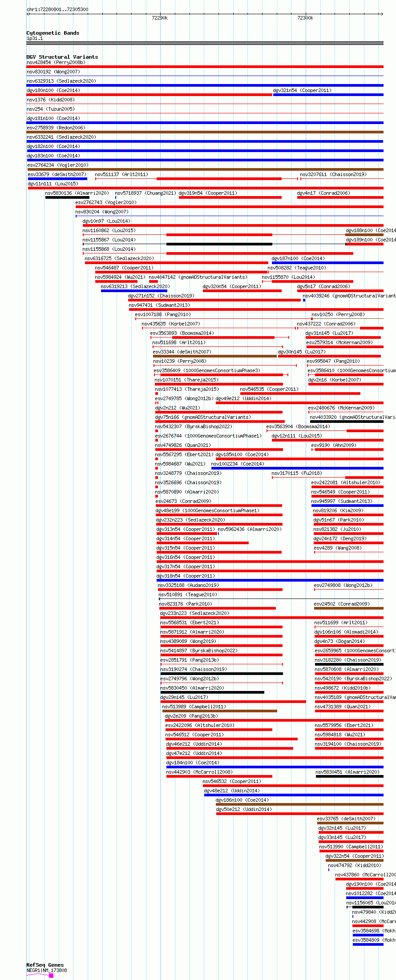396x980 pixels.
Task: Click esv2762743 (Vogler2010) label
Action: coord(106,203)
